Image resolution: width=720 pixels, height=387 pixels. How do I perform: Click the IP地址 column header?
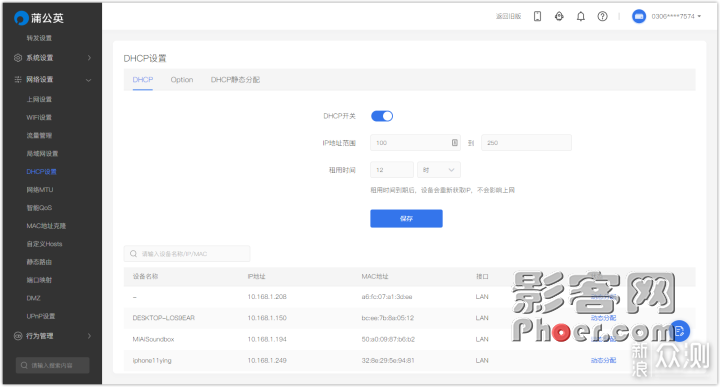click(x=256, y=277)
